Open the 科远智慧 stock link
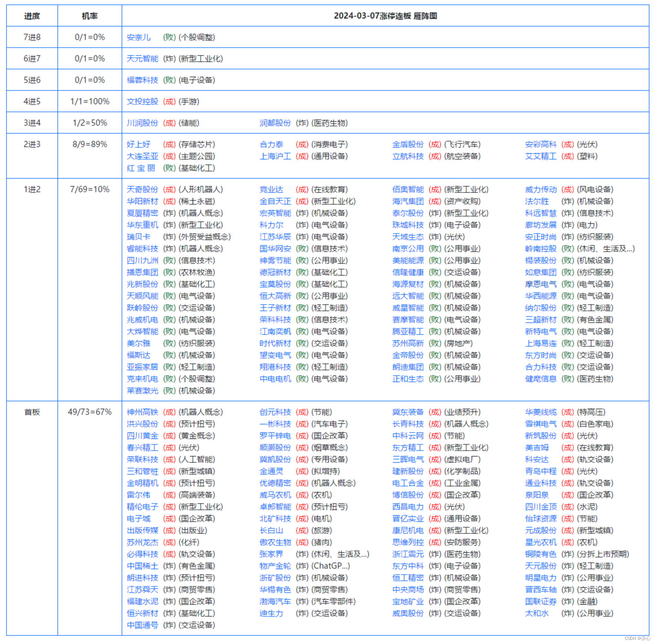656x644 pixels. click(x=541, y=213)
